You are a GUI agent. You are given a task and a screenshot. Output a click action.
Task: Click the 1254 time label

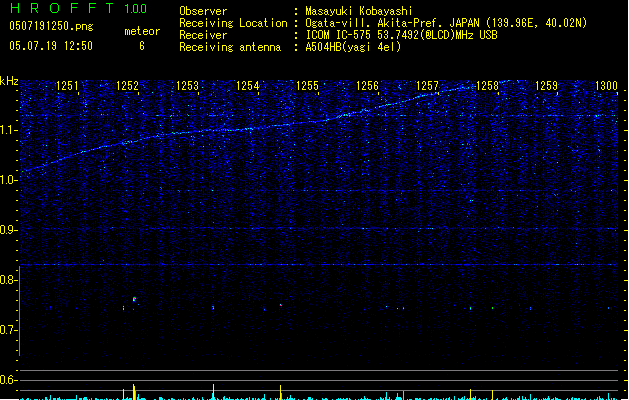pyautogui.click(x=248, y=87)
